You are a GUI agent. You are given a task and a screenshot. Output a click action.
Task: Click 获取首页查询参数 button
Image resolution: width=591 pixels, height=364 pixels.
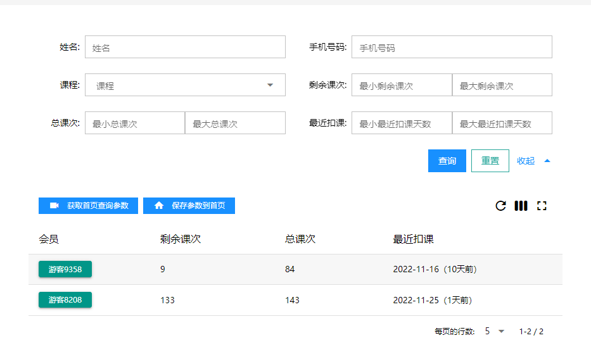88,206
